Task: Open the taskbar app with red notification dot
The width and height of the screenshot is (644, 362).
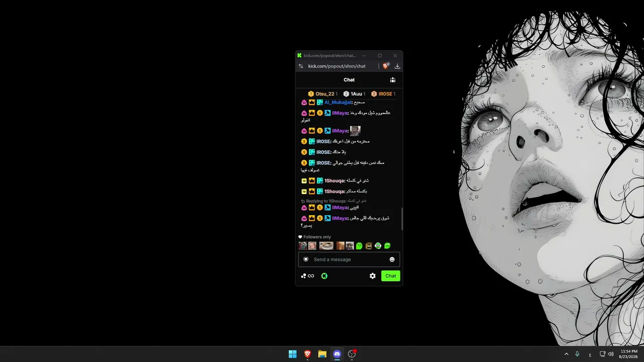Action: pyautogui.click(x=352, y=354)
